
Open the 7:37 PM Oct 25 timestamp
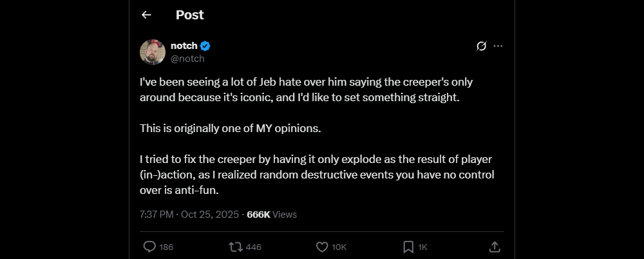click(189, 215)
